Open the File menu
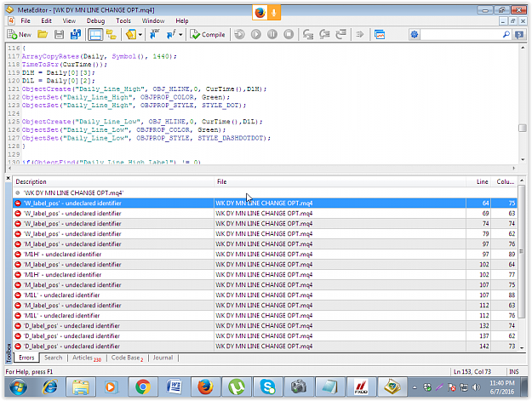The width and height of the screenshot is (532, 401). point(26,20)
